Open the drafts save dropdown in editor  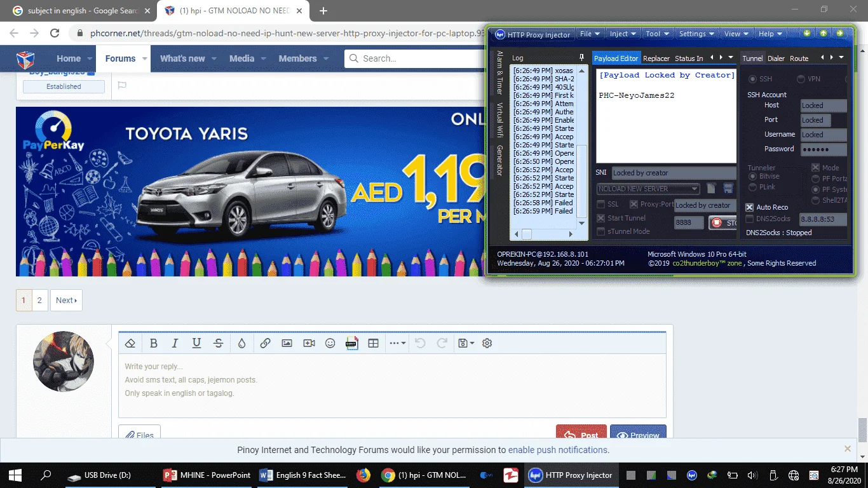[466, 343]
